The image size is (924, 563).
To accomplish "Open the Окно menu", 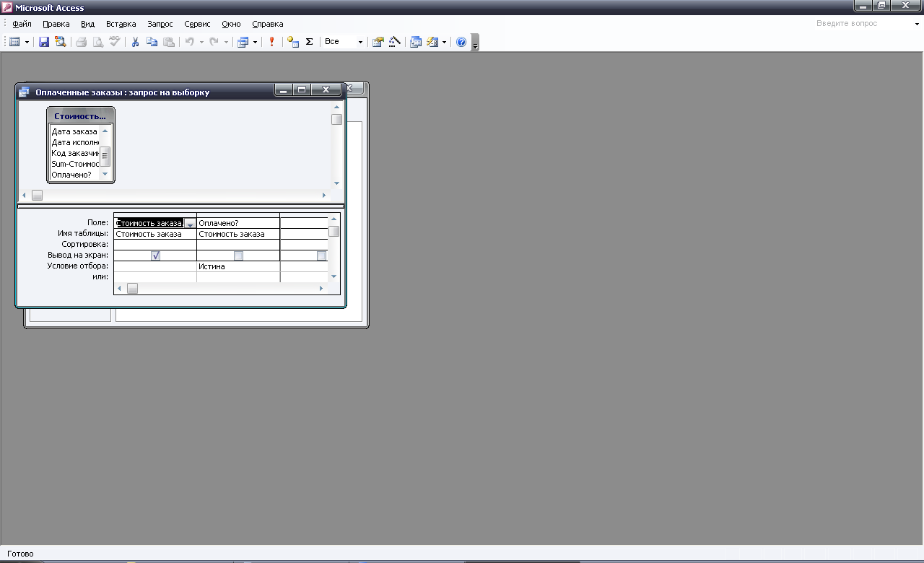I will point(231,24).
